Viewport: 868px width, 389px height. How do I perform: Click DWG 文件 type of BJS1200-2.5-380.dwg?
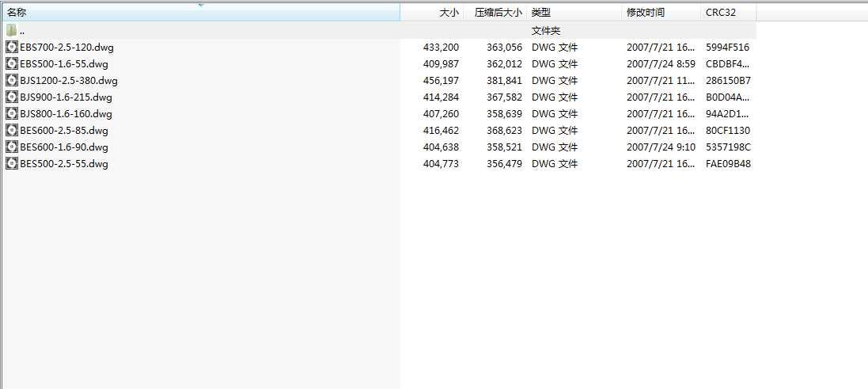pyautogui.click(x=554, y=80)
